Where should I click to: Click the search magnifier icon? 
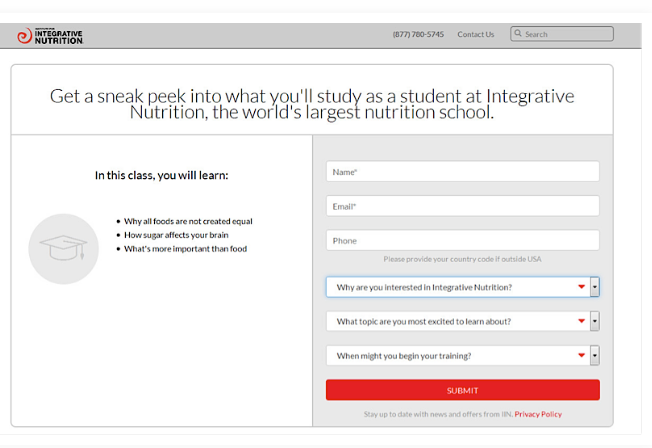pos(518,34)
